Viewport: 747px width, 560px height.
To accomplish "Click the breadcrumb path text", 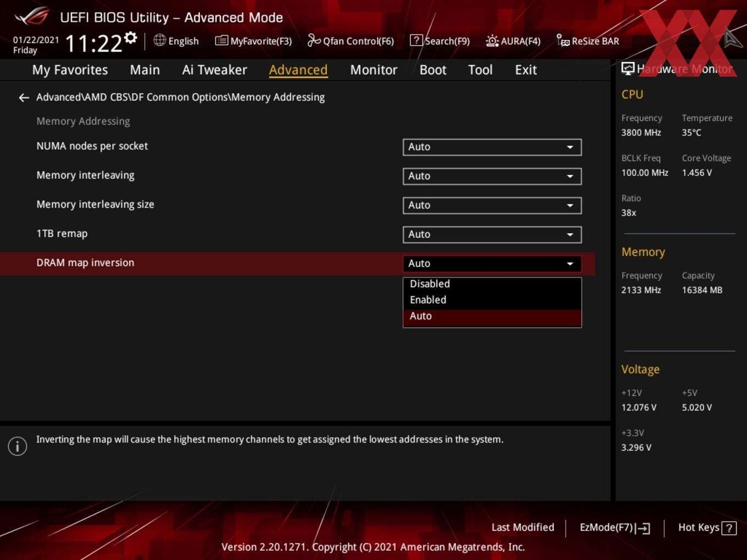I will pos(180,97).
